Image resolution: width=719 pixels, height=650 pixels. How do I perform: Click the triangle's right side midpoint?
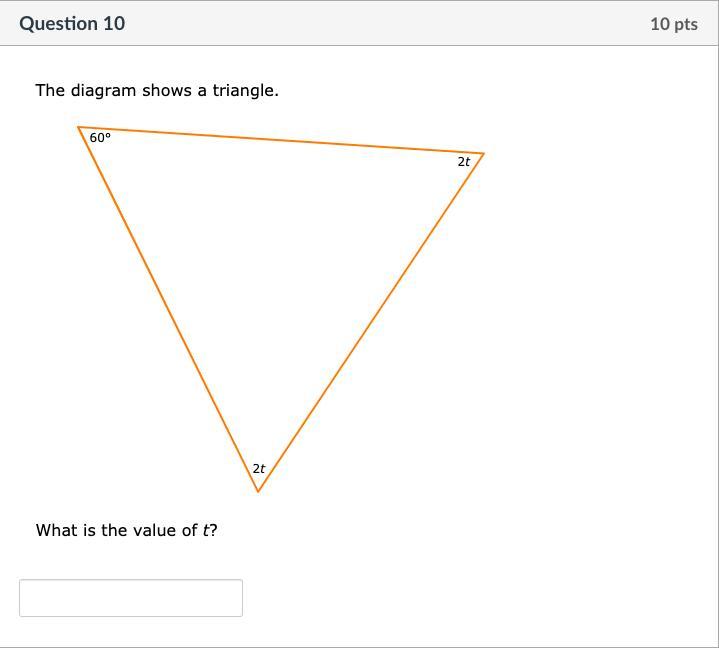point(371,322)
